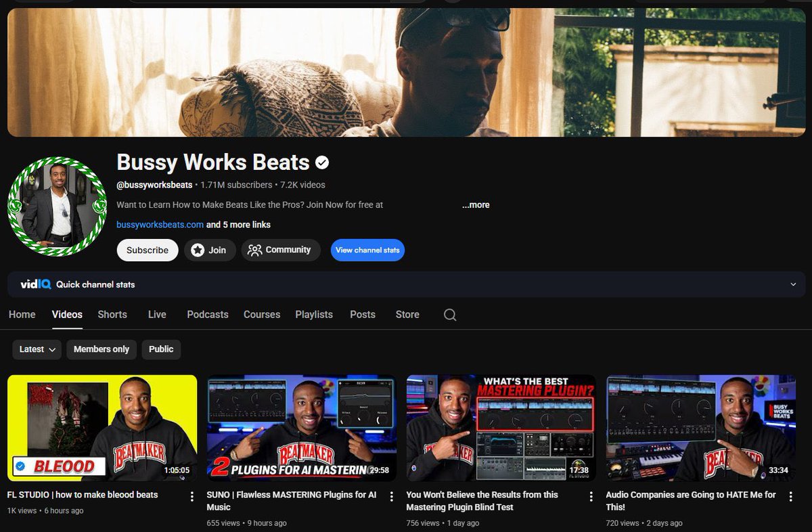Filter videos by Members only

(101, 349)
